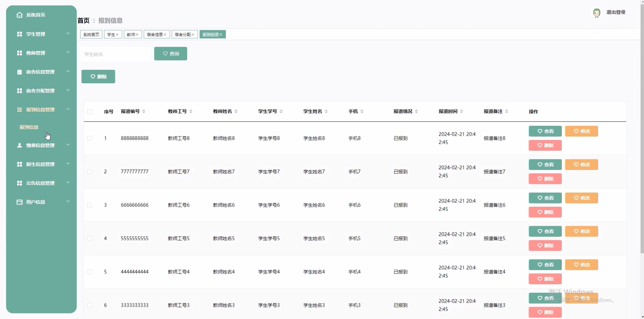Open the 报到信息 submenu item in sidebar
The image size is (644, 319).
tap(29, 127)
